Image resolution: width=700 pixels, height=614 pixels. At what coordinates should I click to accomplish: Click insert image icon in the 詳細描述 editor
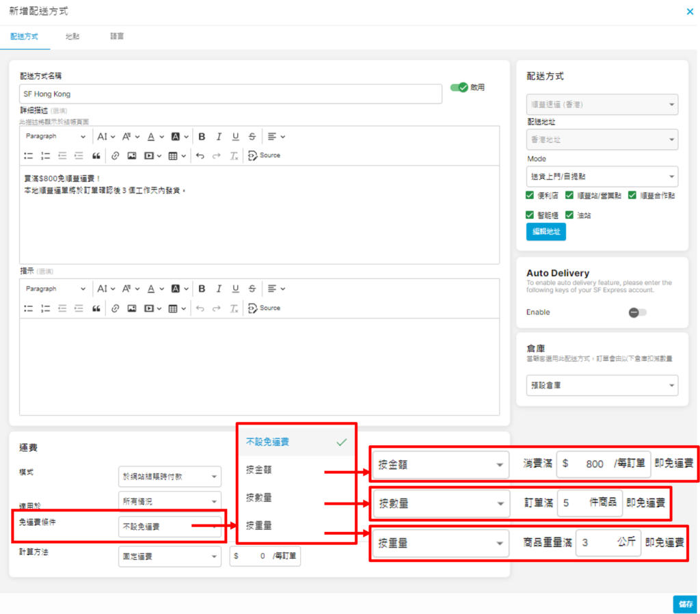132,156
